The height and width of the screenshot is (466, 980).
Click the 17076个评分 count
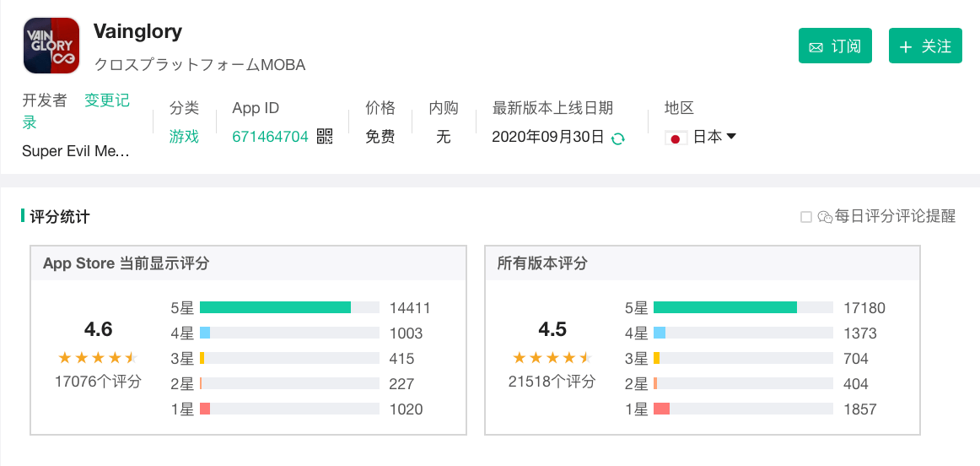click(x=98, y=382)
